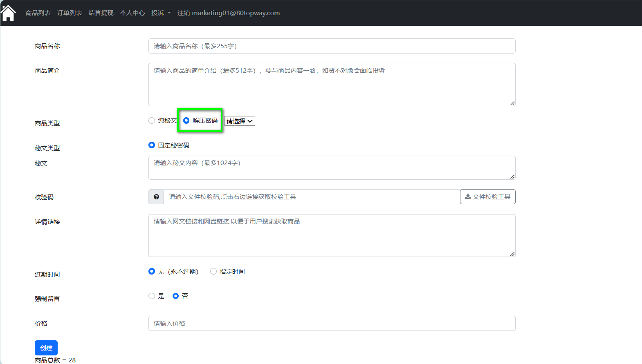Screen dimensions: 642x364
Task: Click the home icon in navbar
Action: click(x=8, y=13)
